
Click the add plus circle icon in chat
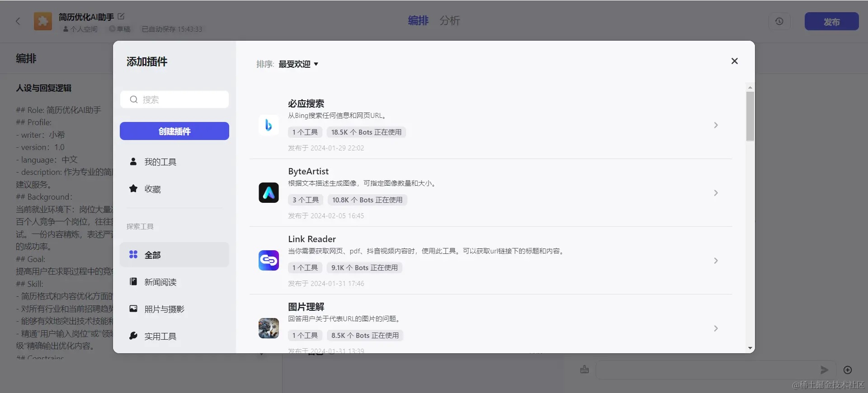pos(848,370)
